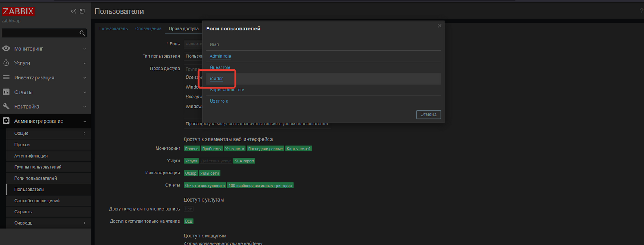Focus the sidebar search field

click(x=41, y=33)
